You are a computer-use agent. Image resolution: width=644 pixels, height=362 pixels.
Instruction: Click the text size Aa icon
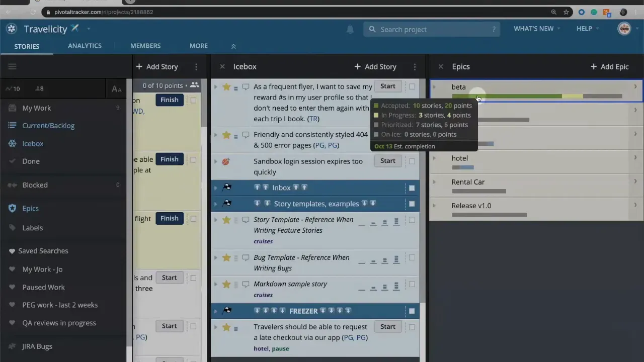[x=116, y=89]
